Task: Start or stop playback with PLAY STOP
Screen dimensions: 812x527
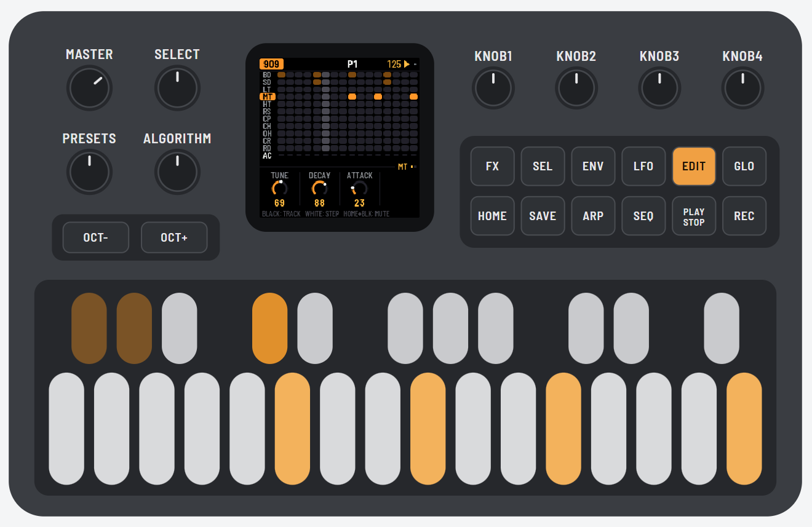Action: 694,216
